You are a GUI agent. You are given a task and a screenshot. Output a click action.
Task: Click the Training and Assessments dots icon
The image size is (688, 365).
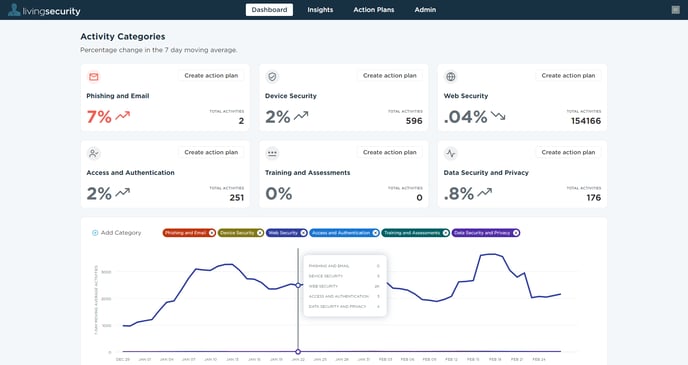pos(272,153)
